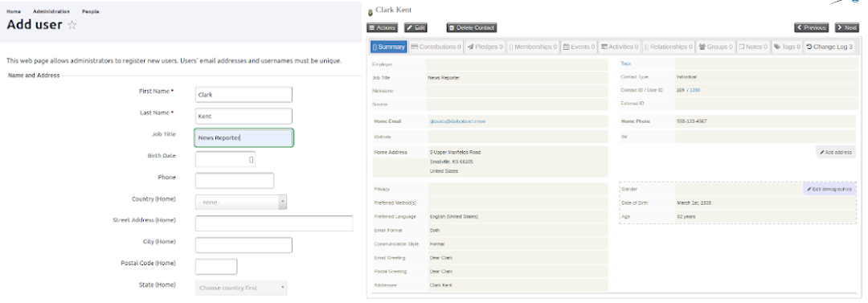The height and width of the screenshot is (303, 868).
Task: Click the 5 Upper Manfields Road address line
Action: [455, 153]
